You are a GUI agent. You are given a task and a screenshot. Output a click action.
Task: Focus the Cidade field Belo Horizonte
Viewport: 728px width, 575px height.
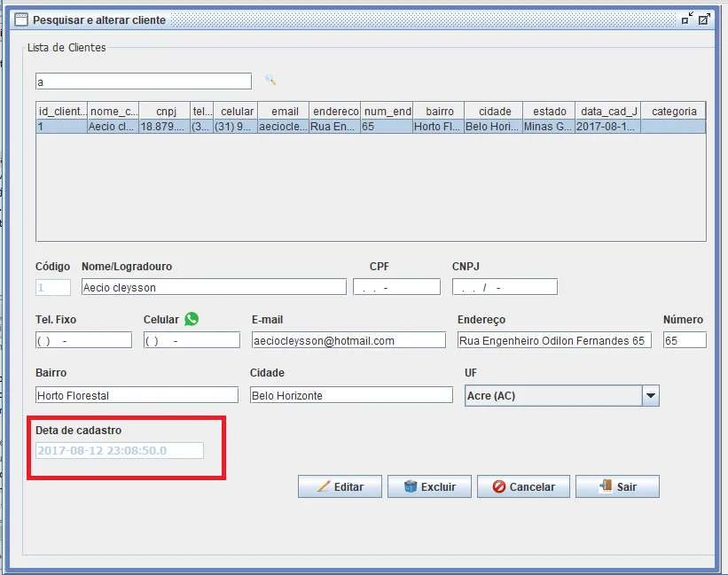[x=351, y=395]
